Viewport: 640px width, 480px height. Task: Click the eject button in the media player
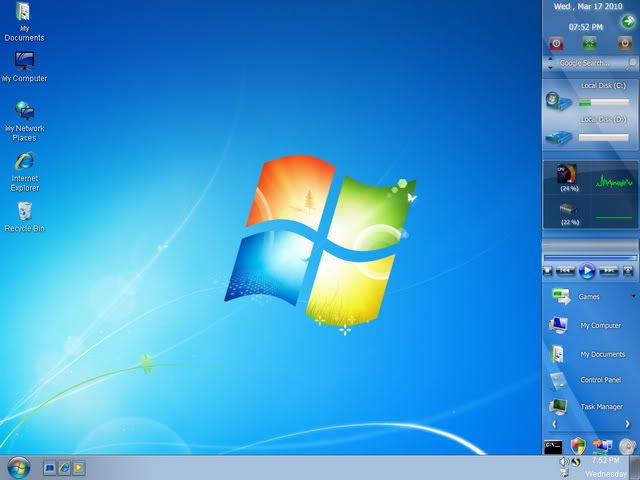tap(629, 271)
